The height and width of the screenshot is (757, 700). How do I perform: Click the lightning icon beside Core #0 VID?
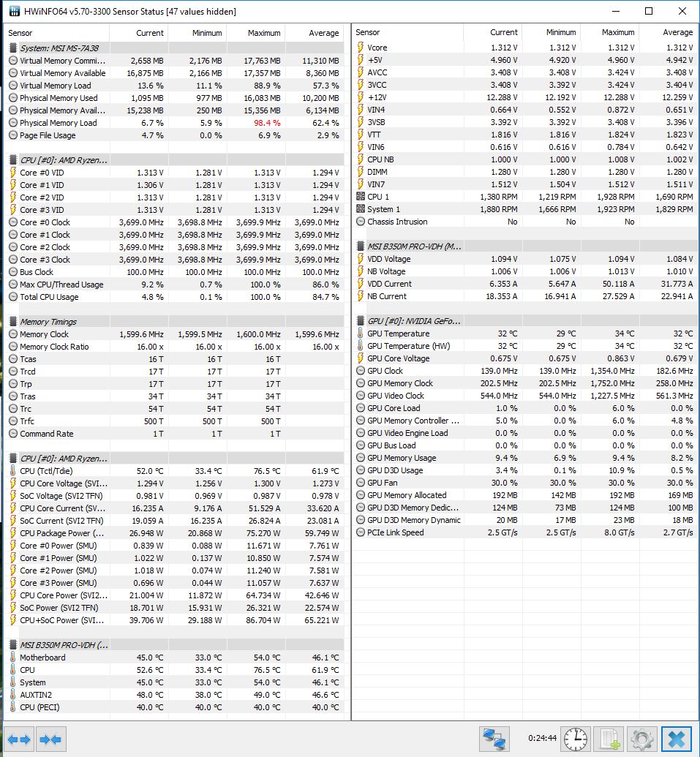(x=13, y=173)
